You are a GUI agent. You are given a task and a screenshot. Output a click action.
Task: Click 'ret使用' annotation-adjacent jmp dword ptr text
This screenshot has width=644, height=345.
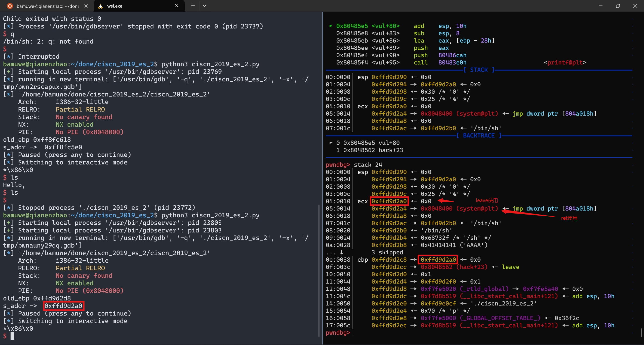555,209
